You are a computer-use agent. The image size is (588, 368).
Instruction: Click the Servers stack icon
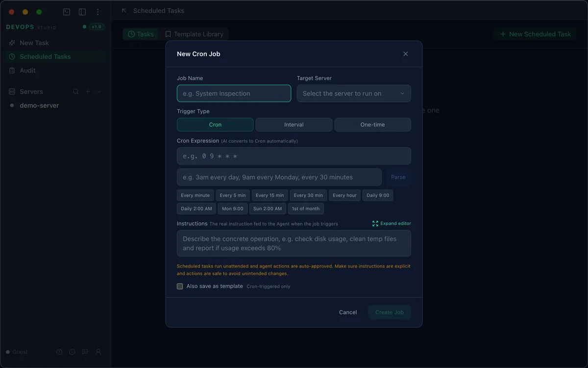pyautogui.click(x=12, y=92)
